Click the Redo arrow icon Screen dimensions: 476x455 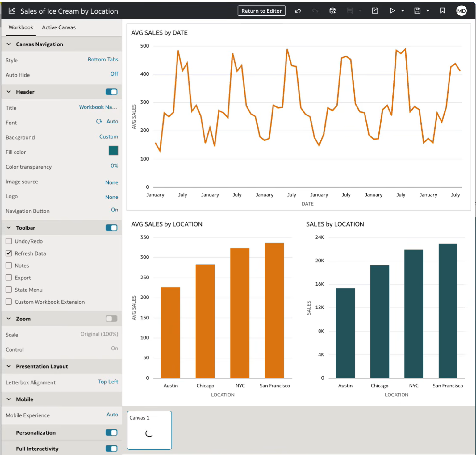[x=315, y=11]
